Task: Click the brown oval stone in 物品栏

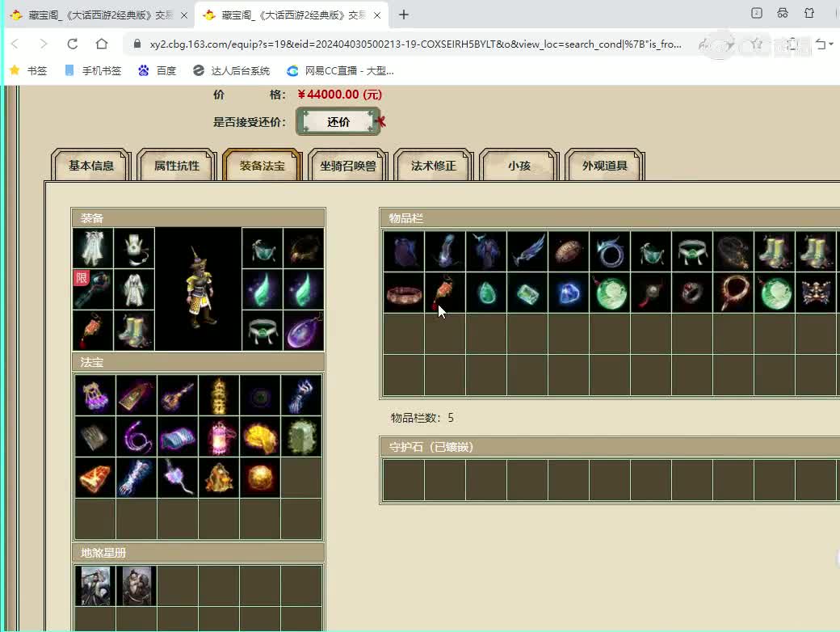Action: [569, 251]
